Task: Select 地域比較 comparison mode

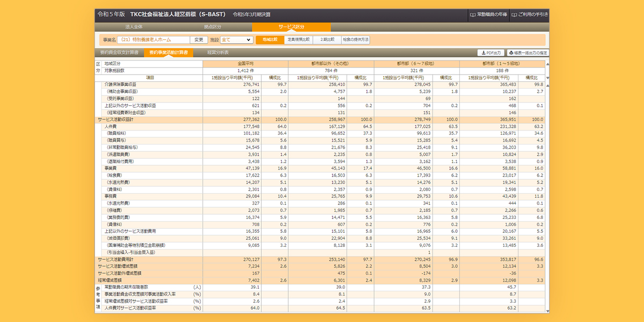Action: point(270,40)
